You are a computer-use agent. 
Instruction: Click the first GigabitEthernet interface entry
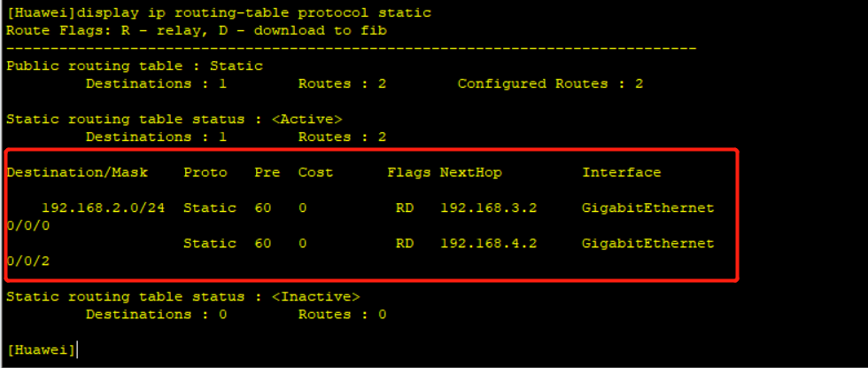[648, 208]
